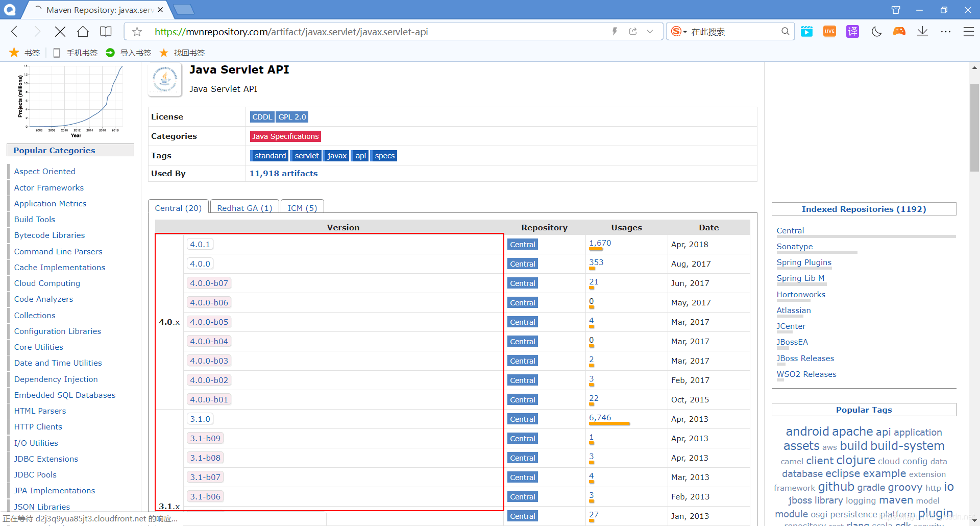Switch to the Redhat GA (1) tab

pyautogui.click(x=244, y=208)
